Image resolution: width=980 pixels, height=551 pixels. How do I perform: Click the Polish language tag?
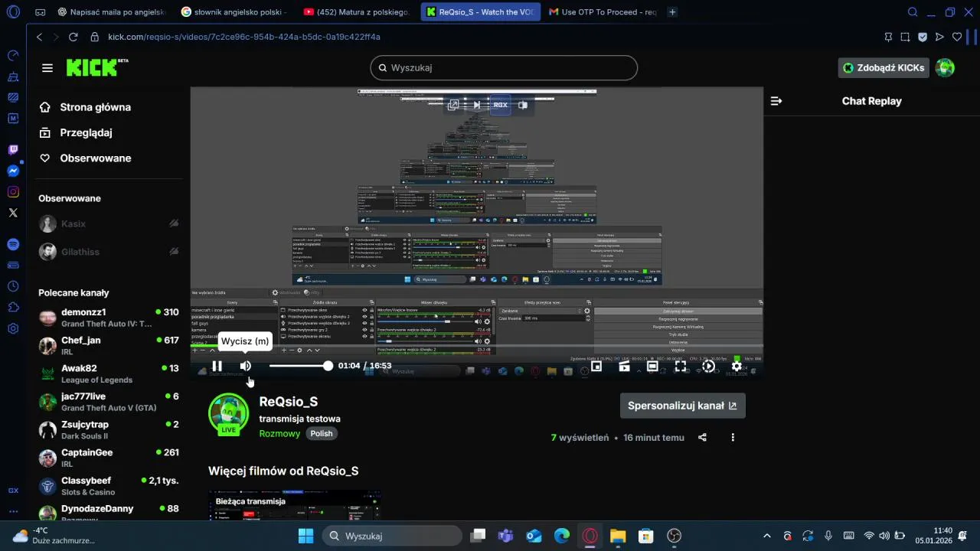pyautogui.click(x=322, y=433)
